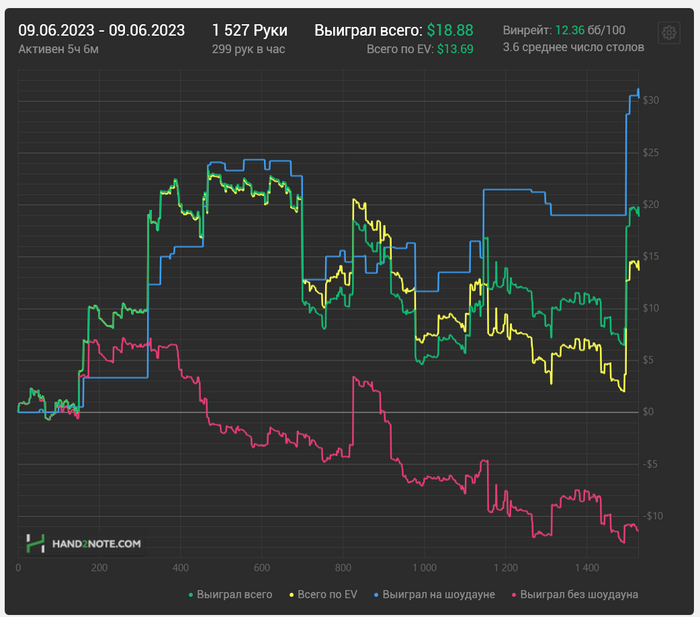Click the $30 y-axis label
The width and height of the screenshot is (700, 617).
650,100
